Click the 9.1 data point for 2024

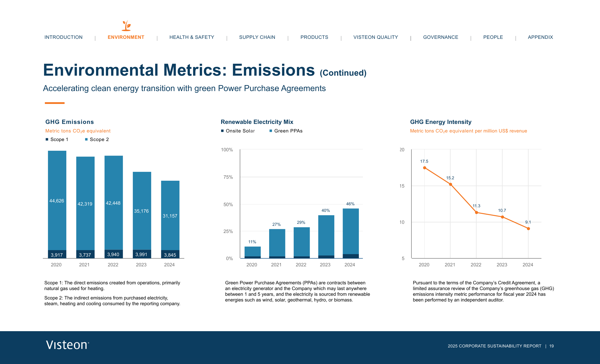pos(528,228)
